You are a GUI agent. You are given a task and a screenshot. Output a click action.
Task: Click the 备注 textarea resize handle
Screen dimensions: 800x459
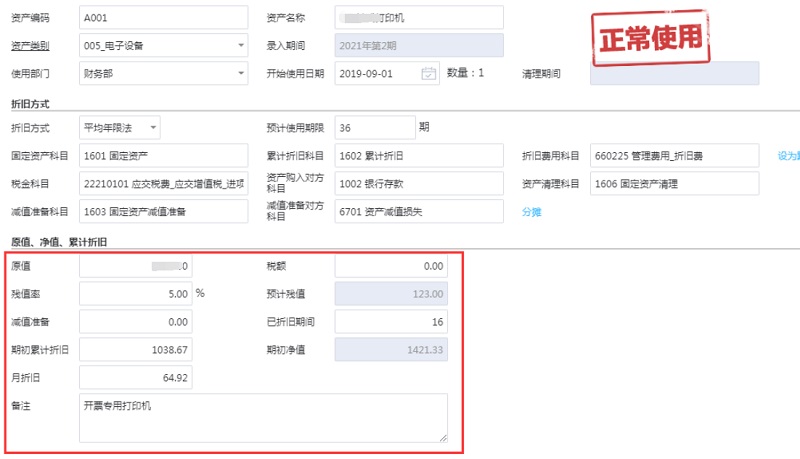(x=441, y=436)
